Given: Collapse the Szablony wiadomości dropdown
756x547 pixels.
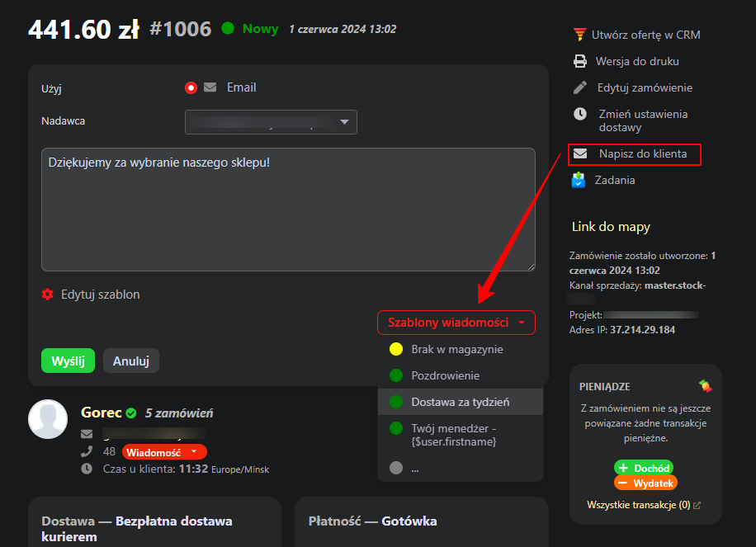Looking at the screenshot, I should pos(456,323).
